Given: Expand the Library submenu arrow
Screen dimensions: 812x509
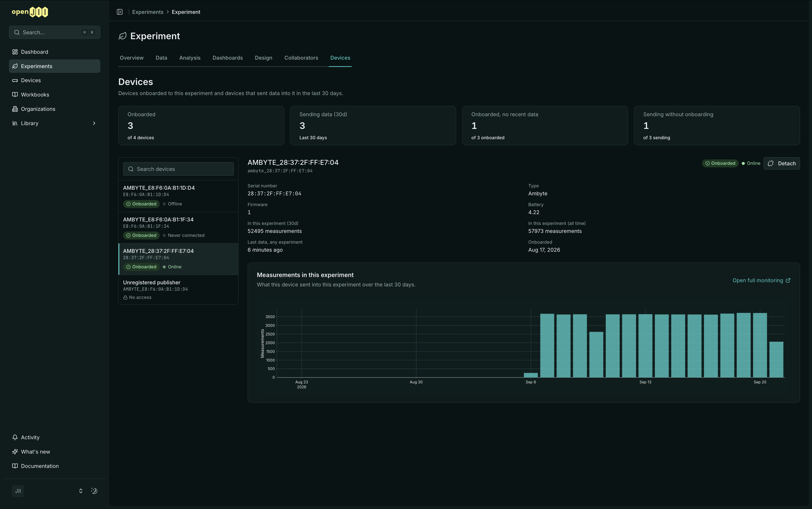Looking at the screenshot, I should coord(94,123).
